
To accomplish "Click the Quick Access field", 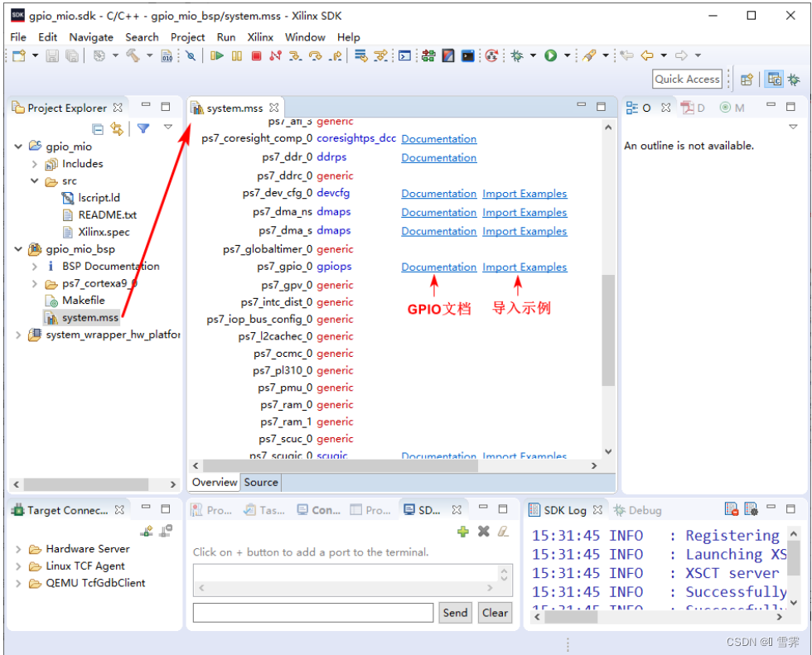I will point(687,79).
